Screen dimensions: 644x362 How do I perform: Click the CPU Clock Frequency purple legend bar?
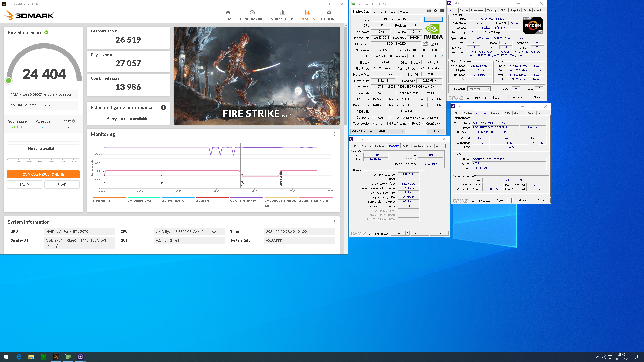coord(247,198)
